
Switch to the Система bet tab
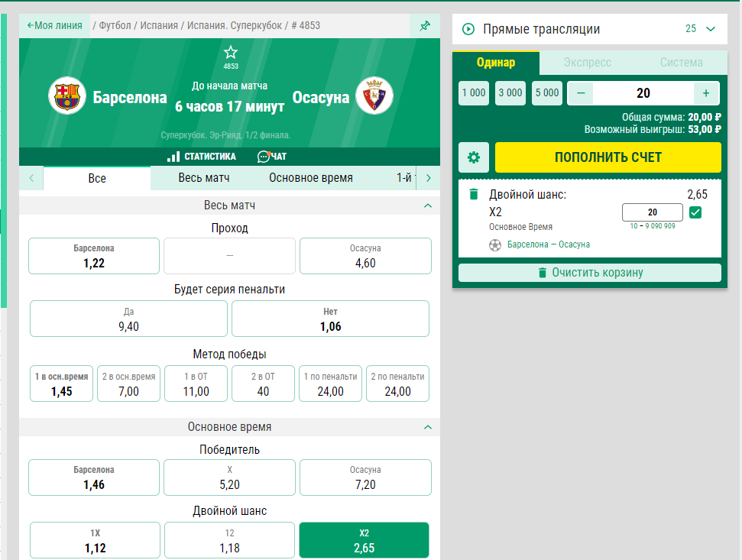681,63
